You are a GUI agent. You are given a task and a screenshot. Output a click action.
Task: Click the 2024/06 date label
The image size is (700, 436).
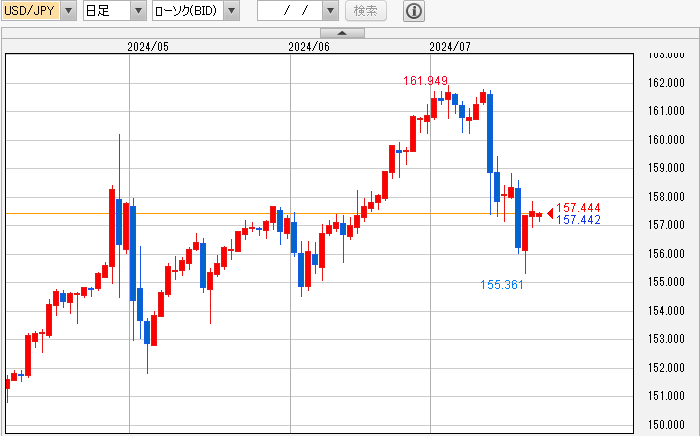pyautogui.click(x=309, y=47)
